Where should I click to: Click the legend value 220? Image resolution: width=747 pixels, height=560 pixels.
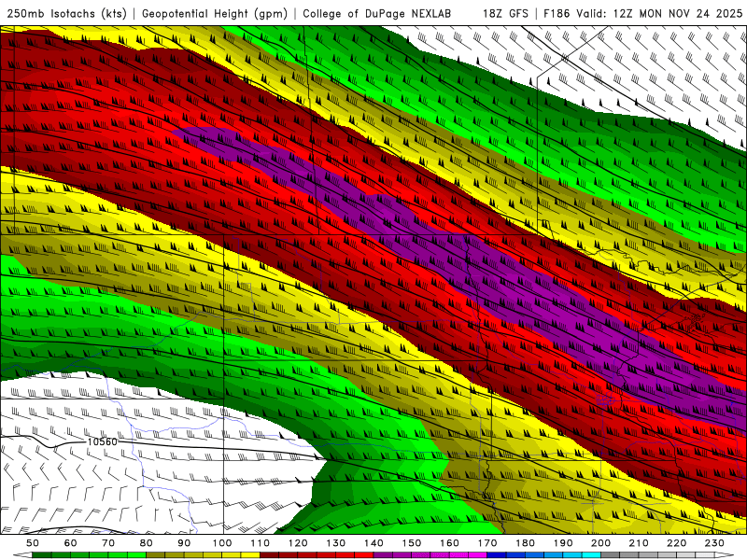(676, 543)
